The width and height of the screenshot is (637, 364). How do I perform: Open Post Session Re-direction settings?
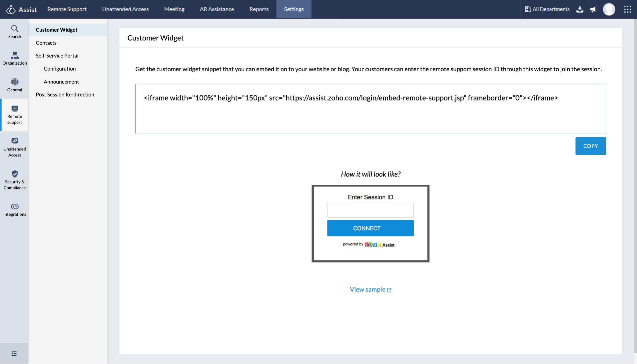pyautogui.click(x=65, y=95)
